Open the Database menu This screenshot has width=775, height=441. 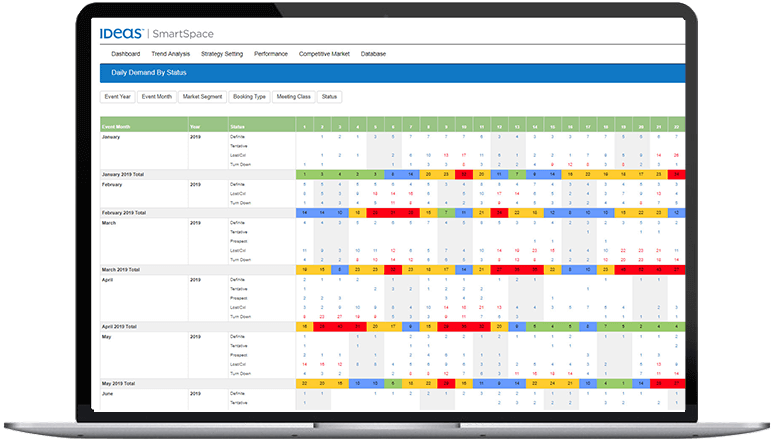pyautogui.click(x=373, y=54)
